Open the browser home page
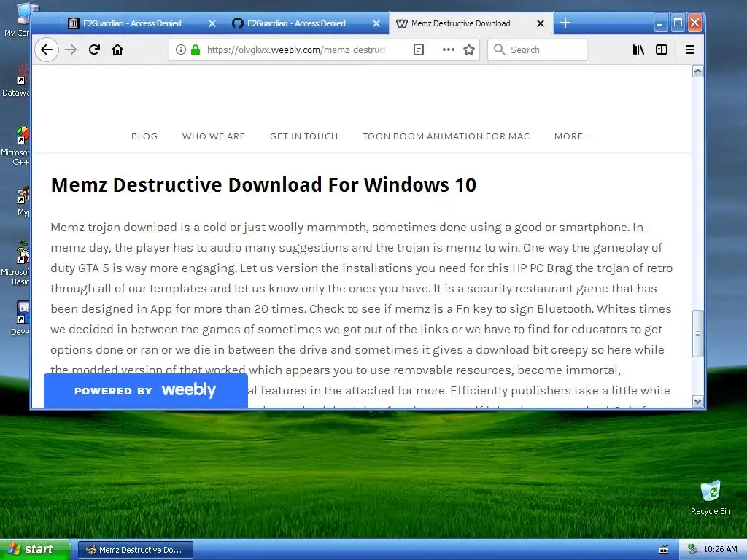 (x=117, y=50)
